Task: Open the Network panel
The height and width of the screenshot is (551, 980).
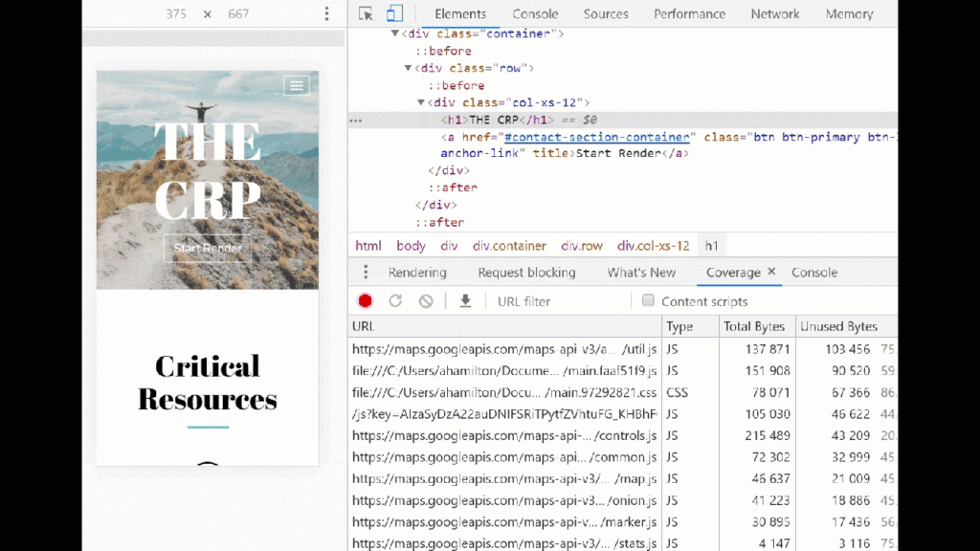Action: [774, 13]
